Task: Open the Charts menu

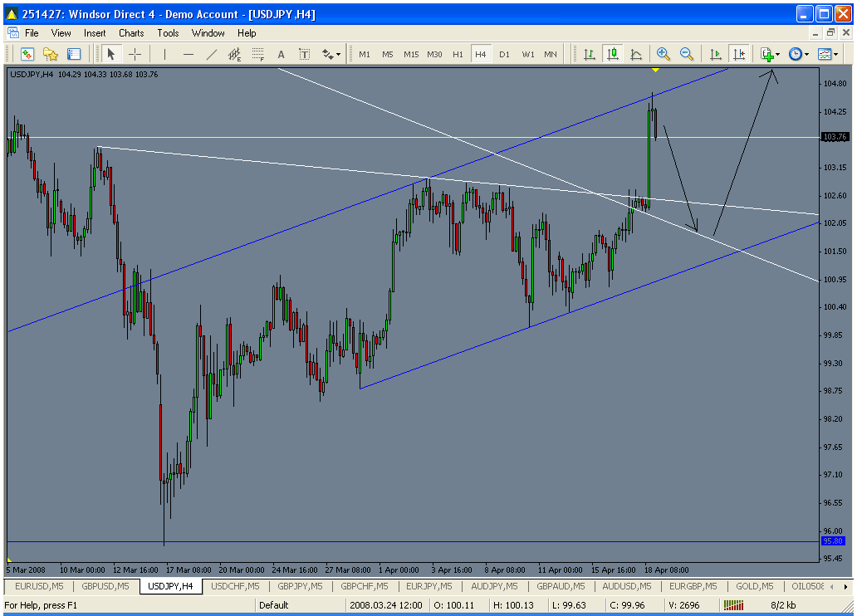Action: click(x=131, y=33)
